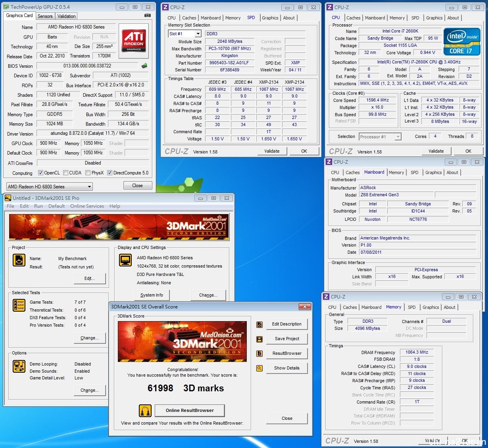
Task: Click Validate in the SPD CPU-Z window
Action: click(x=272, y=151)
